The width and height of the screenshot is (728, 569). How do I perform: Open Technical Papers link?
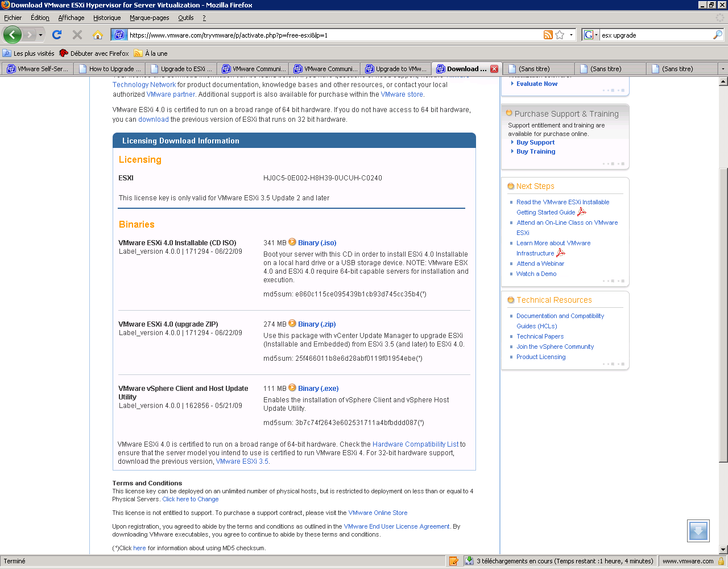click(x=540, y=336)
